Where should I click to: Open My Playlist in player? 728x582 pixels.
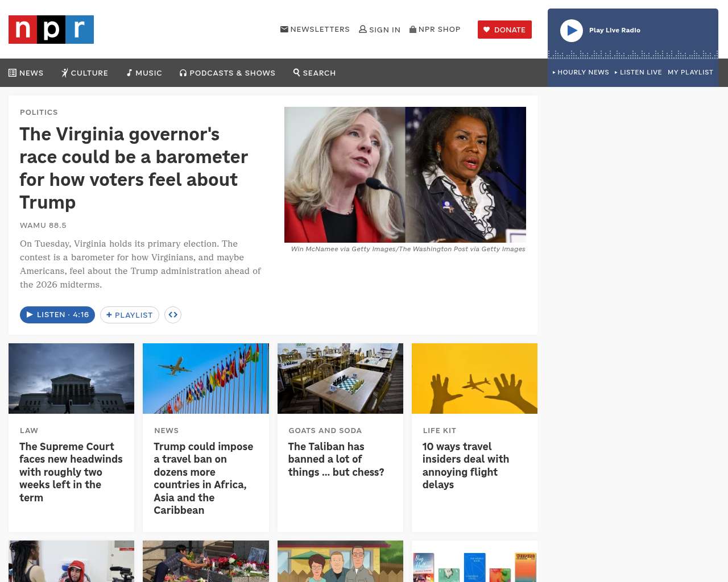(x=690, y=72)
